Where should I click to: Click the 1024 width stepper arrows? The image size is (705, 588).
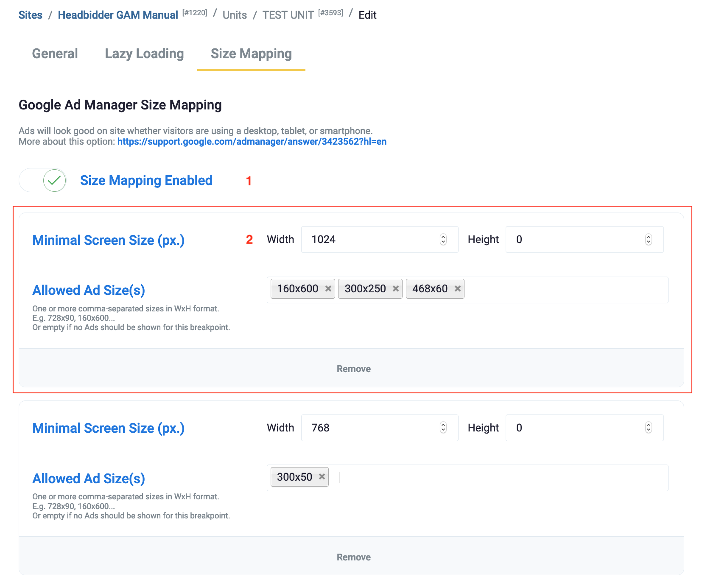click(443, 240)
